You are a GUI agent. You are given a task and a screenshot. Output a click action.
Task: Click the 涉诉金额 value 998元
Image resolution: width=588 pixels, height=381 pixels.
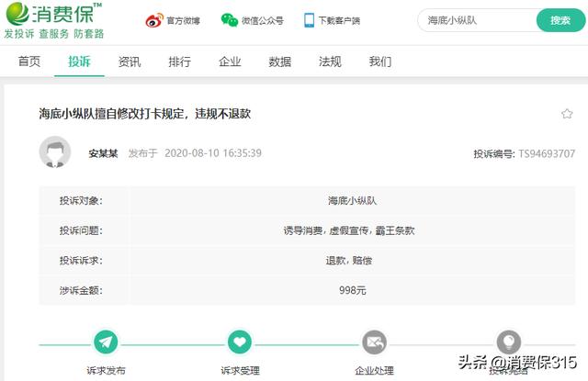pos(352,290)
